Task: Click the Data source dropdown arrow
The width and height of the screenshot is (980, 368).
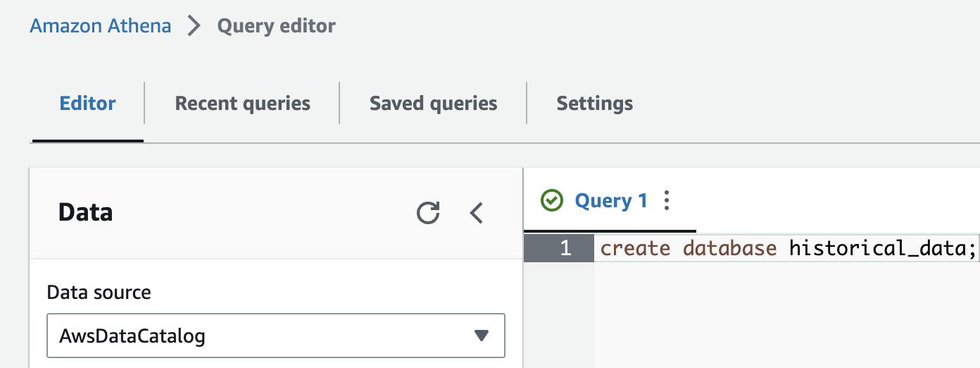Action: [x=482, y=336]
